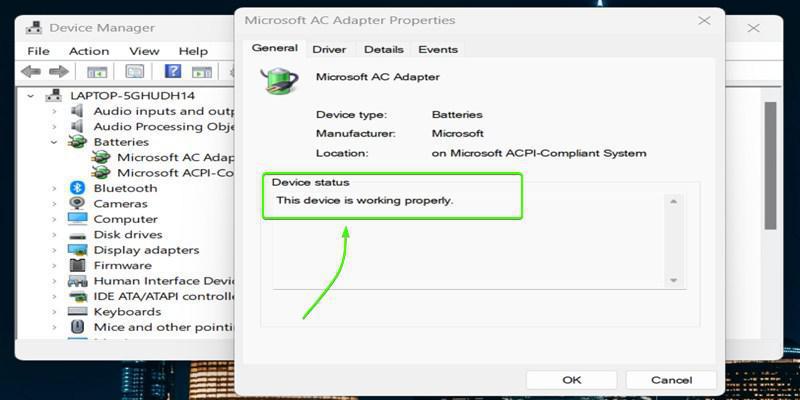Click the Back arrow toolbar icon
Image resolution: width=800 pixels, height=400 pixels.
pyautogui.click(x=30, y=72)
